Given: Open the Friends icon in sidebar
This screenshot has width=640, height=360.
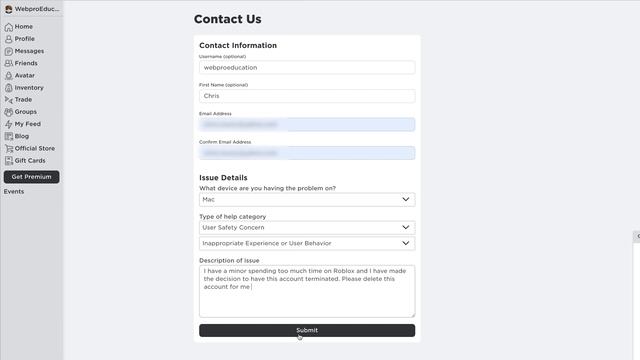Looking at the screenshot, I should coord(9,64).
